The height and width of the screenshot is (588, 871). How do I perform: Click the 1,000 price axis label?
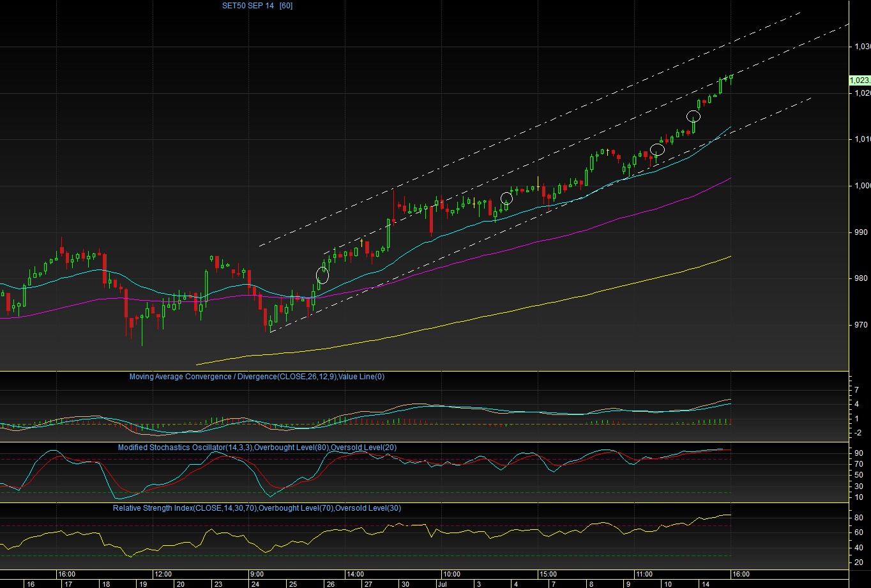tap(862, 186)
